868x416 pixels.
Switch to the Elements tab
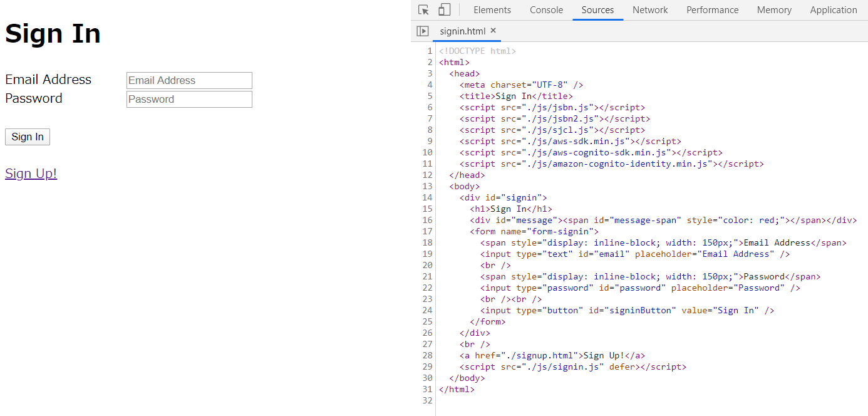pos(492,9)
